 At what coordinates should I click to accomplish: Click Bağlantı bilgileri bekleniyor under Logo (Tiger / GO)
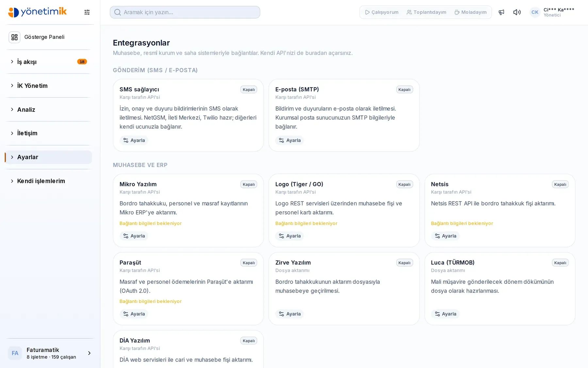(306, 223)
